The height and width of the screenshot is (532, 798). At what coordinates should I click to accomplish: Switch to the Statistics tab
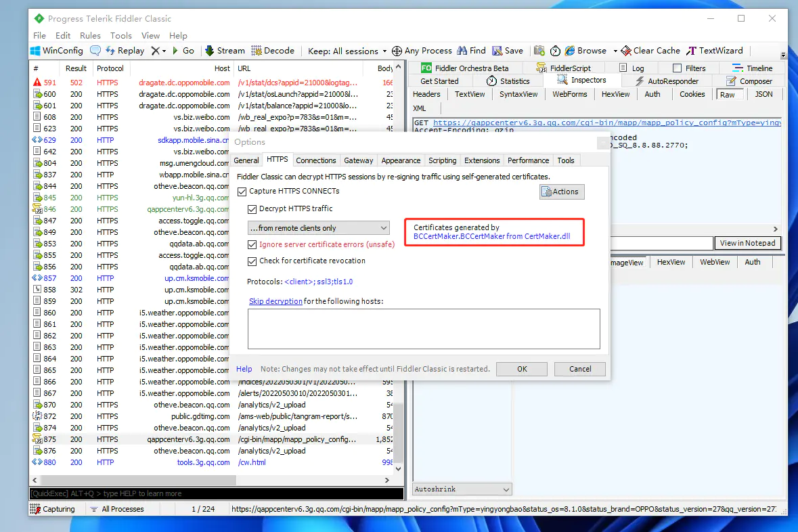pos(508,81)
